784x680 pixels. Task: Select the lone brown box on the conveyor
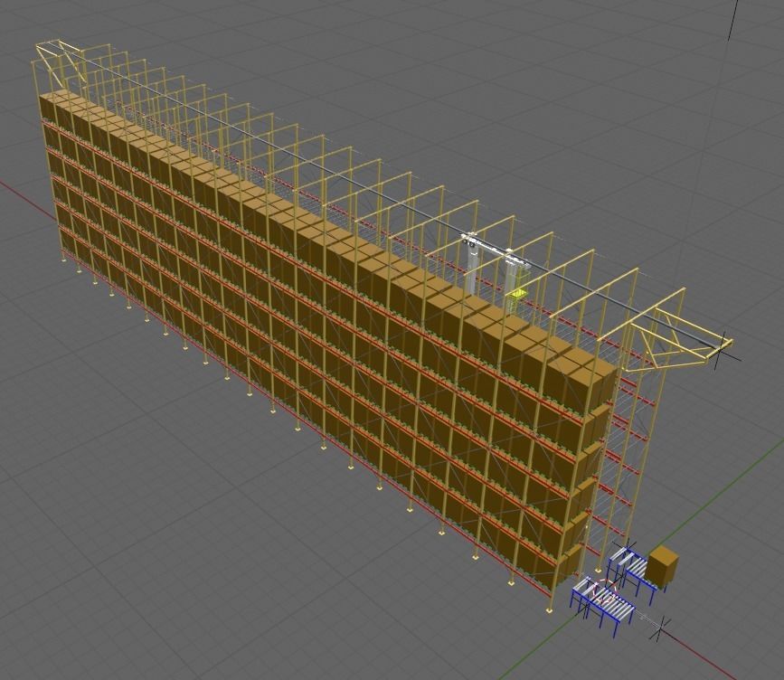point(663,567)
